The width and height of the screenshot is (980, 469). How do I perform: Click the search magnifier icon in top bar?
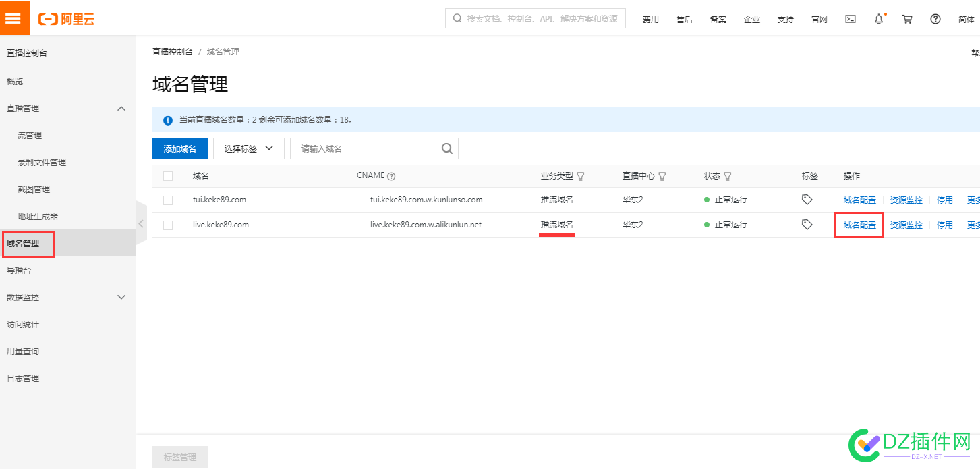click(457, 18)
